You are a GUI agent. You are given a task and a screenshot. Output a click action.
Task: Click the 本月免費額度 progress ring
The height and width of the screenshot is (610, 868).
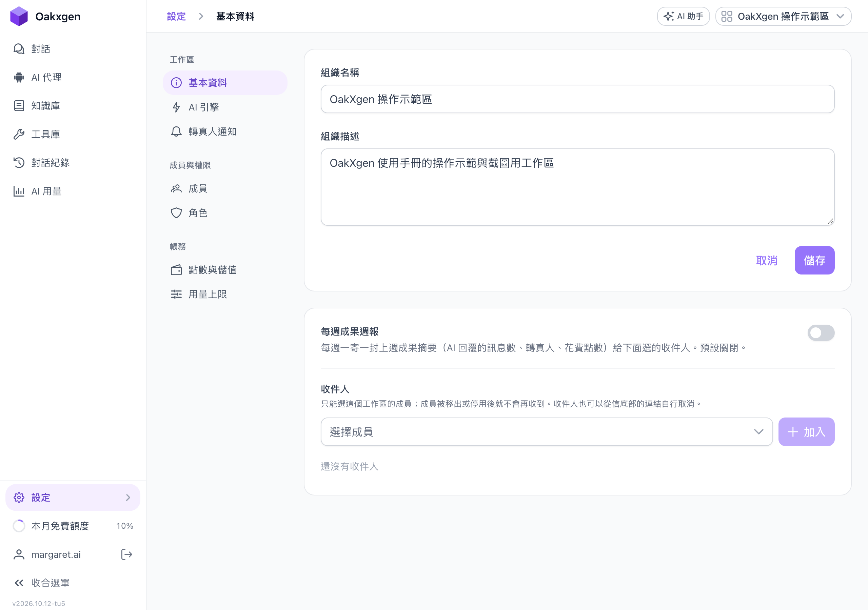click(19, 526)
